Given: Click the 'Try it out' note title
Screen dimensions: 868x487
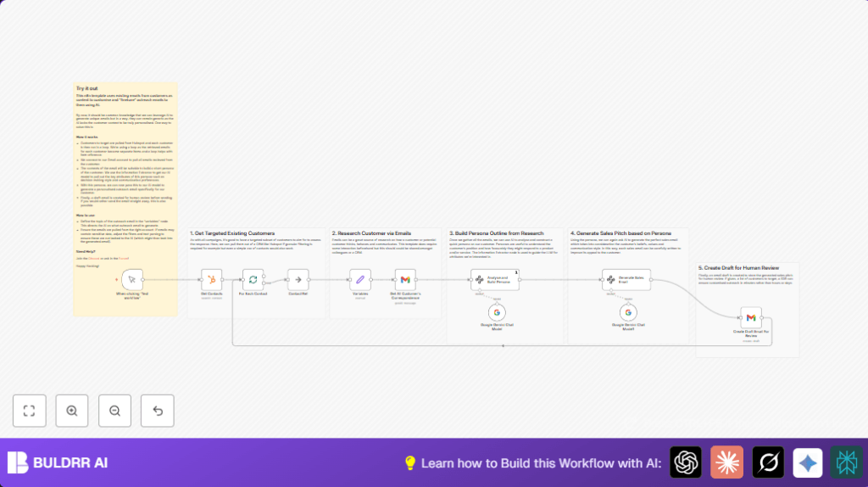Looking at the screenshot, I should click(87, 88).
